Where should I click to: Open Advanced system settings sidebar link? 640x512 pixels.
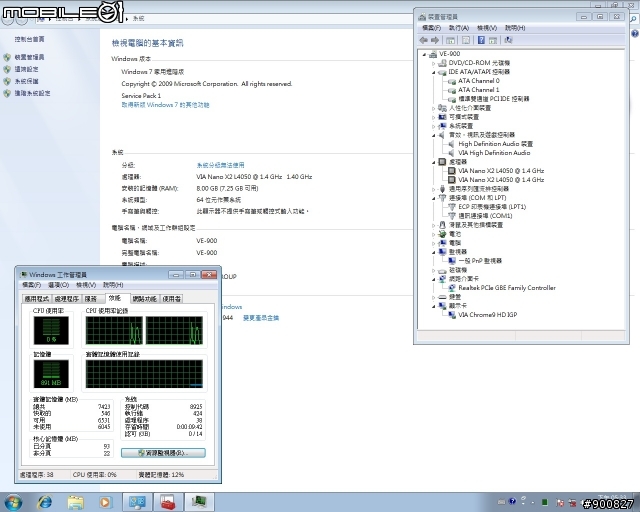32,93
